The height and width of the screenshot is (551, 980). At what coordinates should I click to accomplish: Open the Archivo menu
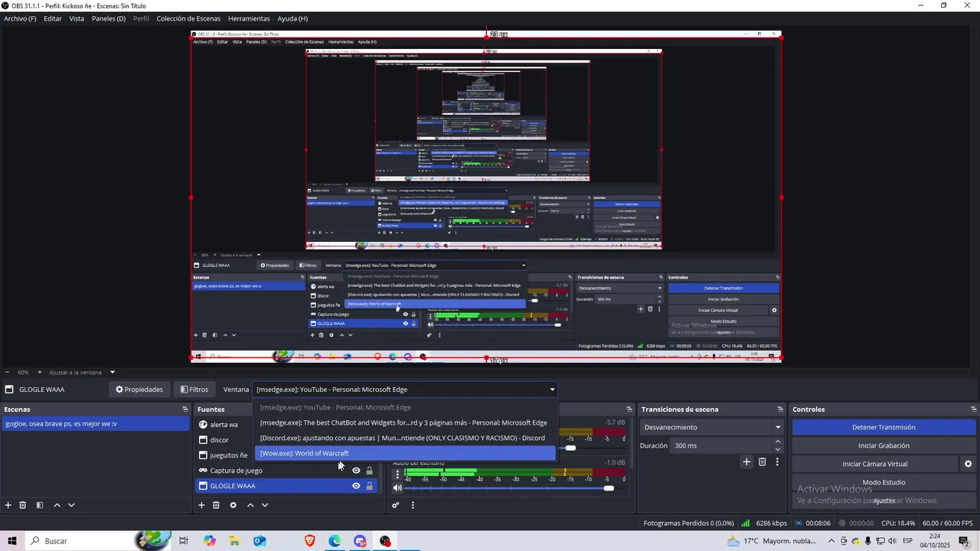(x=20, y=18)
